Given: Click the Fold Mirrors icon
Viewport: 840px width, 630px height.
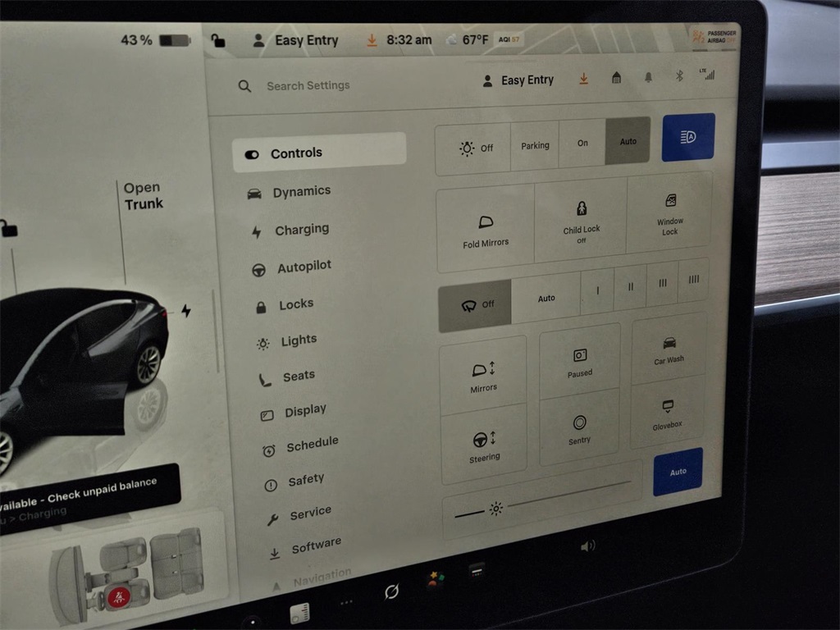Looking at the screenshot, I should tap(485, 222).
